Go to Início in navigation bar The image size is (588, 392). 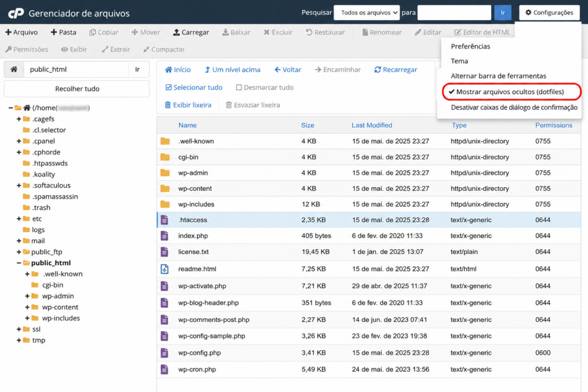pos(178,69)
